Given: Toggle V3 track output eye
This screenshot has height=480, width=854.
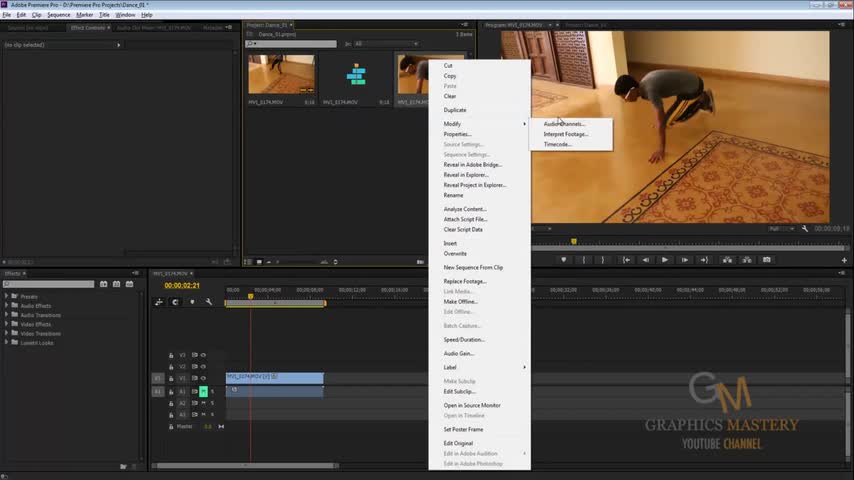Looking at the screenshot, I should (x=203, y=355).
